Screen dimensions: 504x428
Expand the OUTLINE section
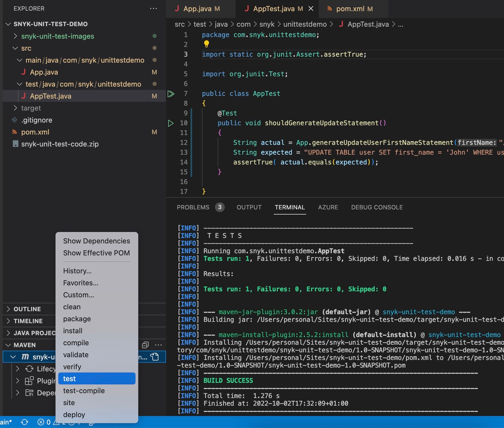(x=8, y=309)
